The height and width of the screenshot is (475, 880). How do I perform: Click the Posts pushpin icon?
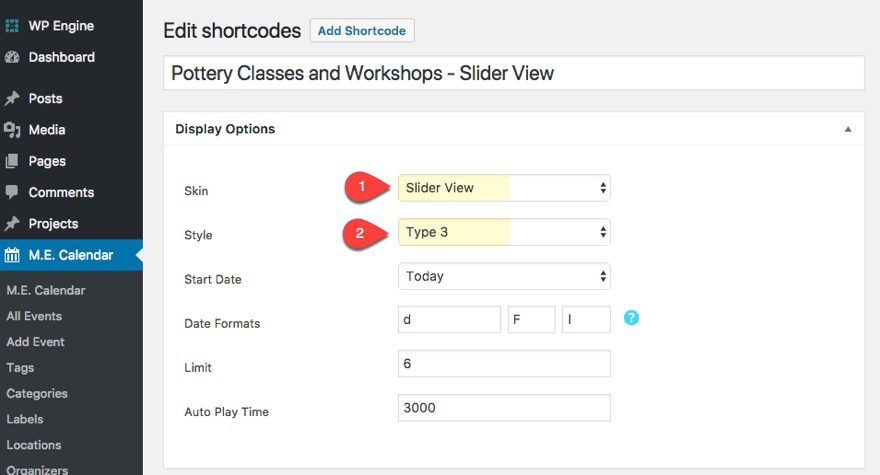pyautogui.click(x=12, y=99)
